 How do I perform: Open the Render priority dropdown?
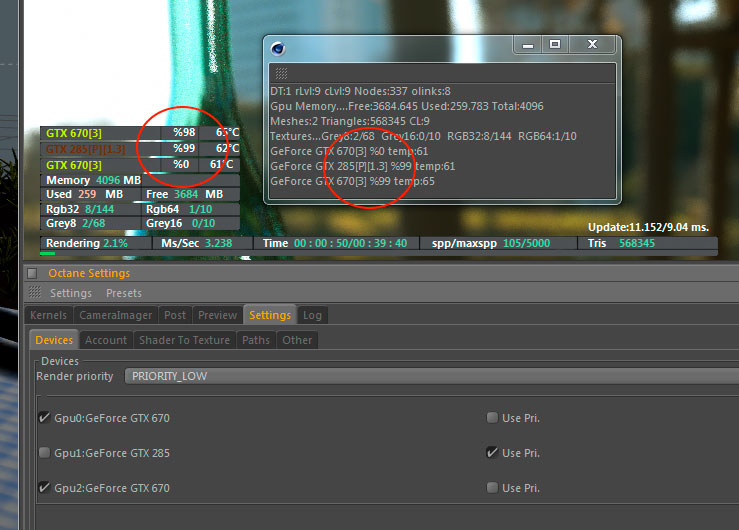point(431,376)
